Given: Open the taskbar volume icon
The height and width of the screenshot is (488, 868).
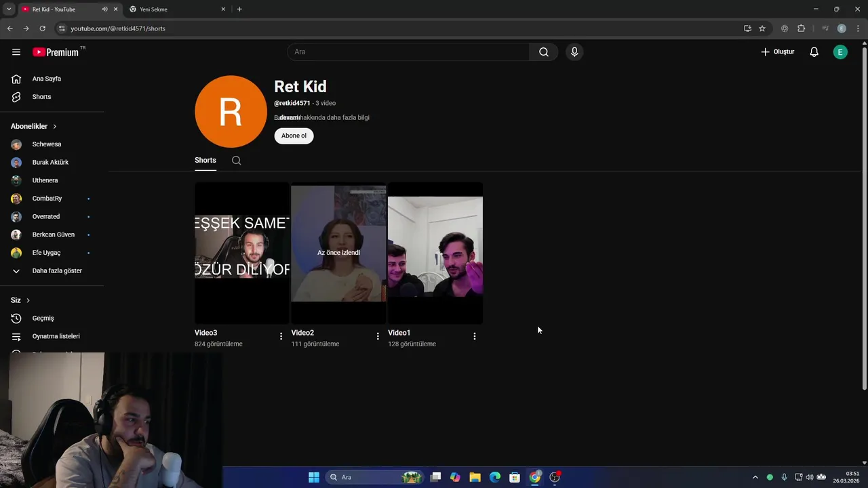Looking at the screenshot, I should (809, 477).
